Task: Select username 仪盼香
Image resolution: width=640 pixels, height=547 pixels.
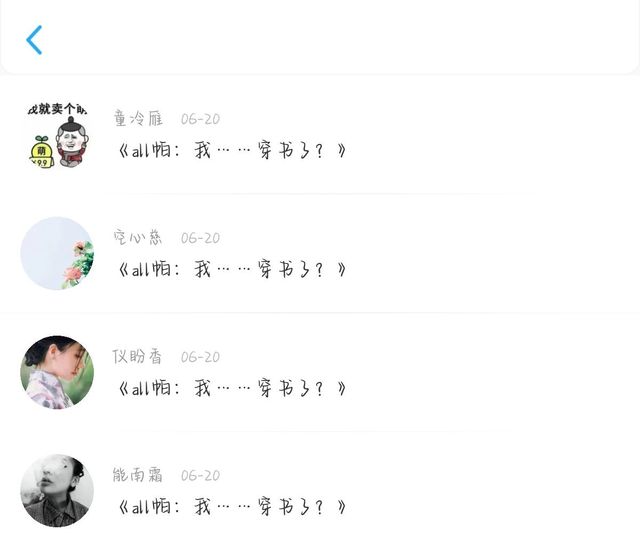Action: pos(137,356)
